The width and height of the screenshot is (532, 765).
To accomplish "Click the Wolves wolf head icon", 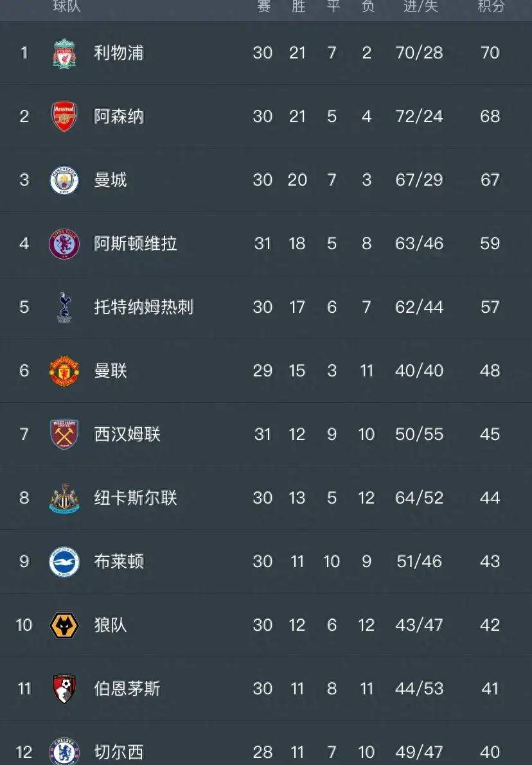I will 64,625.
